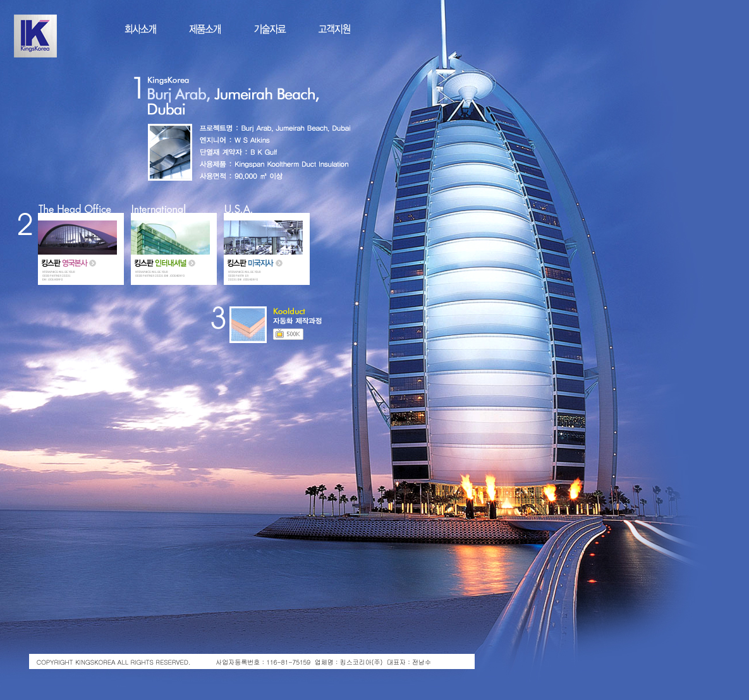The height and width of the screenshot is (700, 749).
Task: Click the yellow Koolduct title
Action: click(289, 311)
